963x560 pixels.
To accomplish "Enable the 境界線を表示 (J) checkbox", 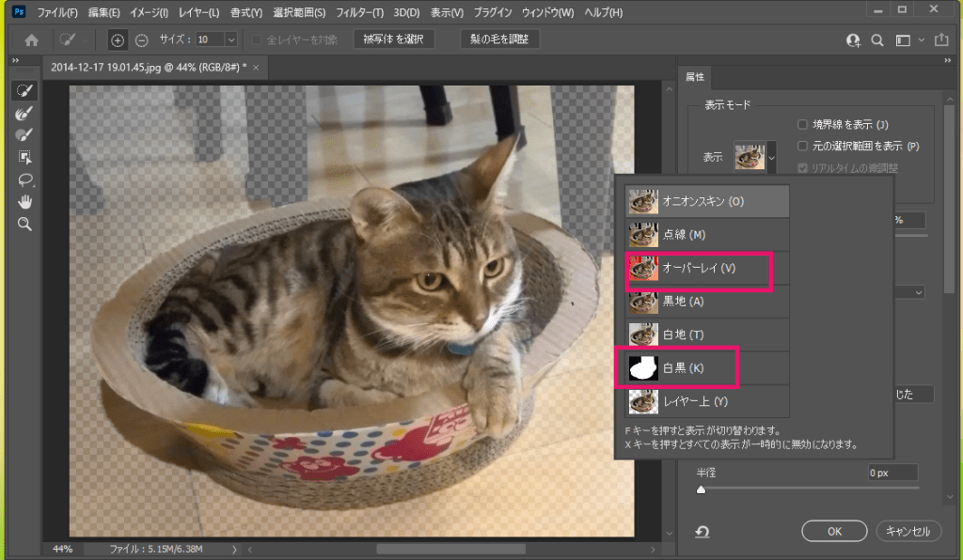I will 802,124.
